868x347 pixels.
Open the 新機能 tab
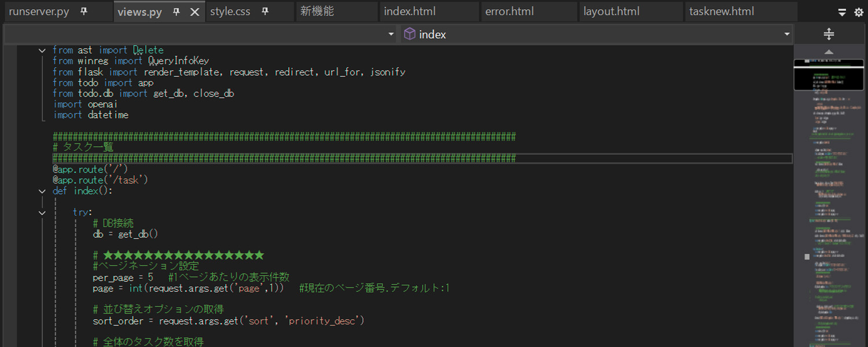click(317, 12)
